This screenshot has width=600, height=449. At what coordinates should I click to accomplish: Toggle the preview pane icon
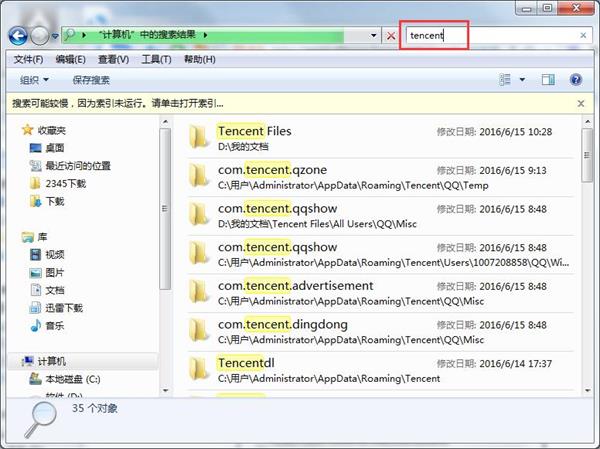coord(548,80)
